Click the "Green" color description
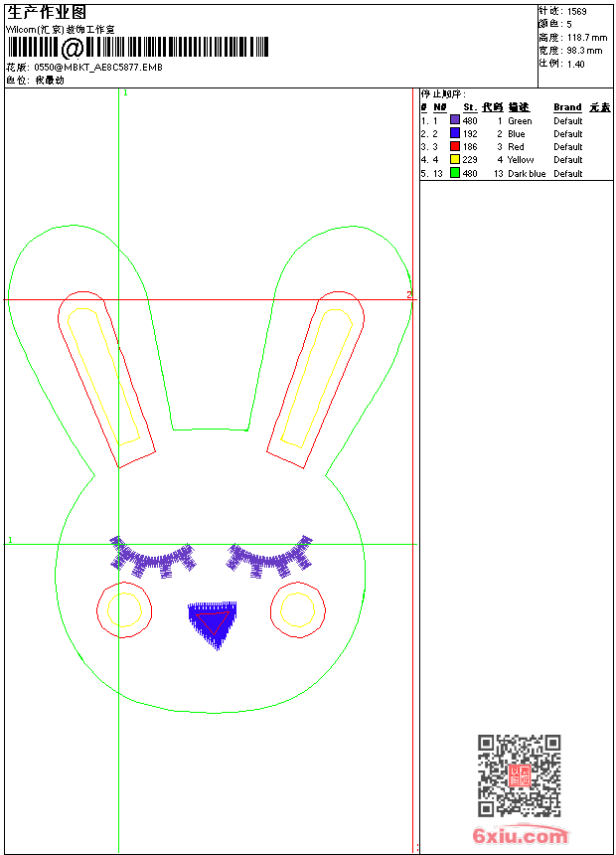This screenshot has height=855, width=616. [520, 121]
